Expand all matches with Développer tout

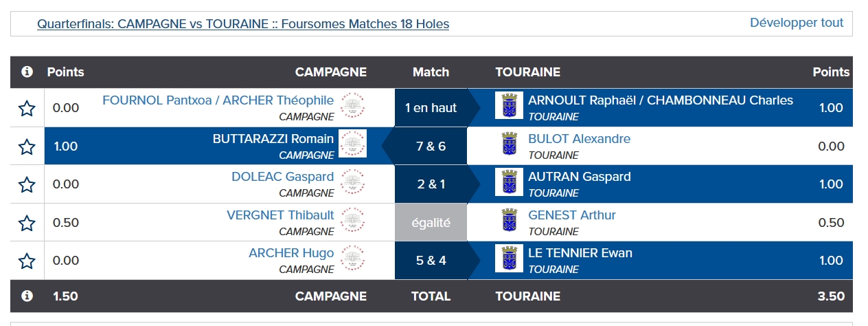[x=797, y=23]
